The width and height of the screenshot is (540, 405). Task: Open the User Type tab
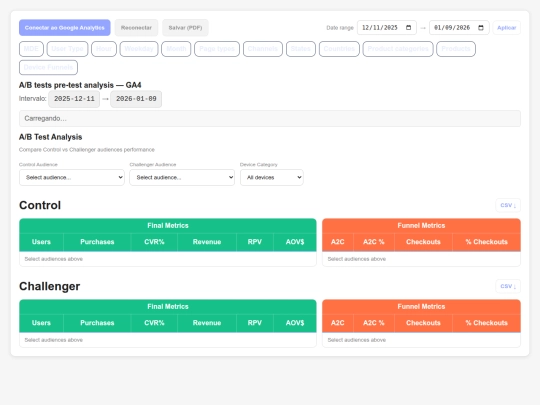(x=68, y=49)
